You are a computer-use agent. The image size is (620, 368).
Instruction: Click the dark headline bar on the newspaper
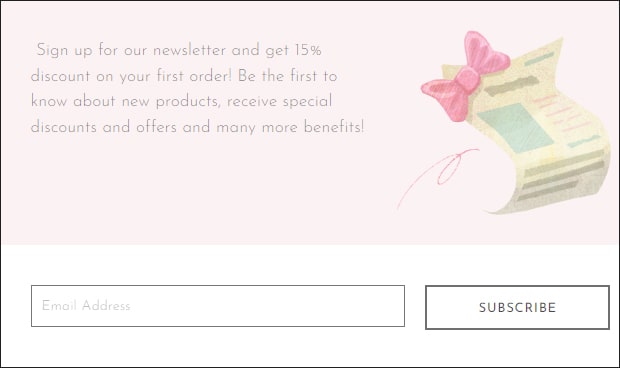(x=512, y=85)
